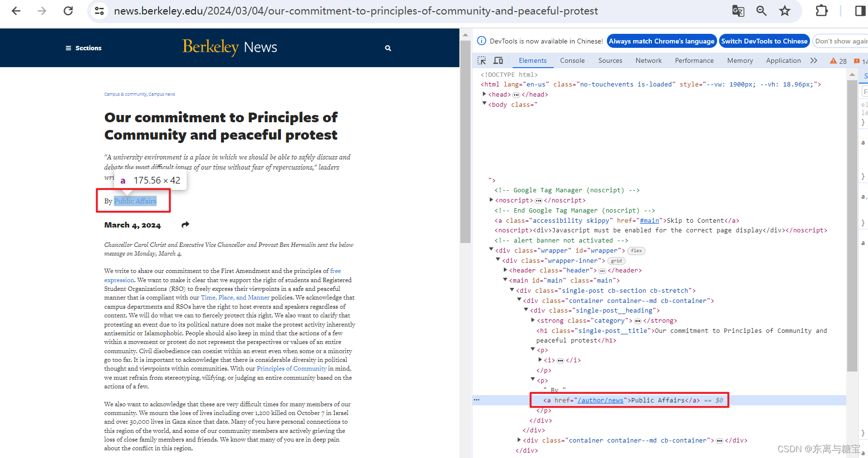This screenshot has height=458, width=868.
Task: Select the DOCTYPE html line
Action: (509, 74)
